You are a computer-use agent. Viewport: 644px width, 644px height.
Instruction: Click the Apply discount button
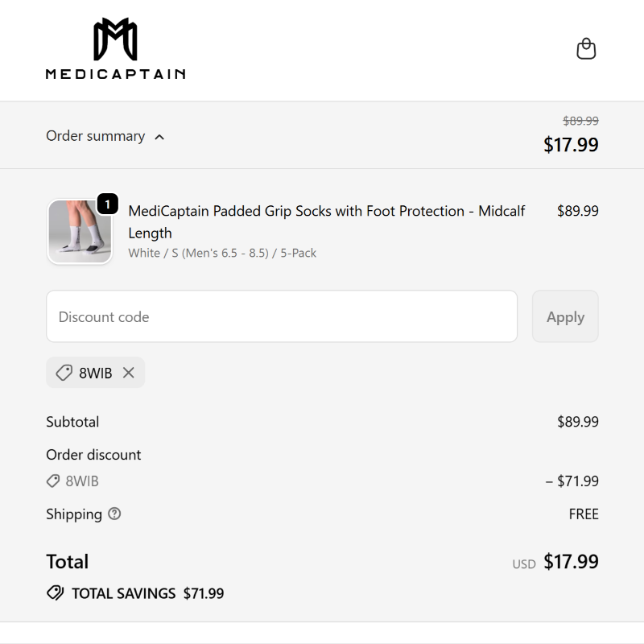[565, 316]
